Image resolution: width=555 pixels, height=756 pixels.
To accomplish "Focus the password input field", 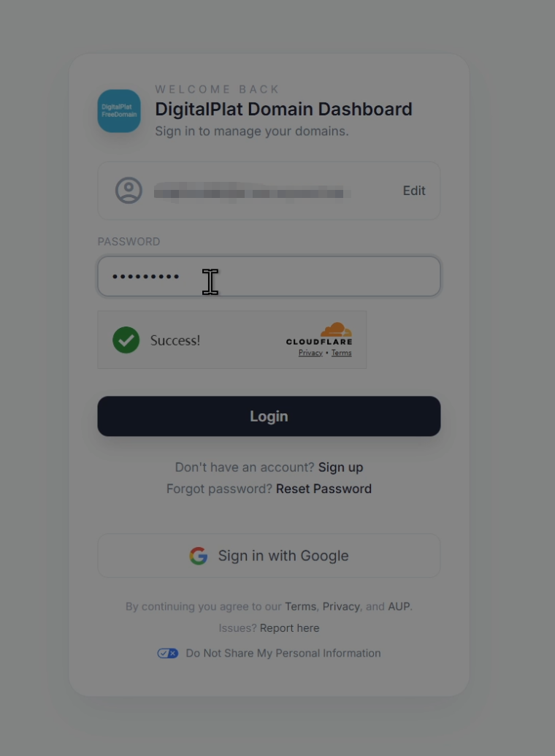I will [x=269, y=276].
